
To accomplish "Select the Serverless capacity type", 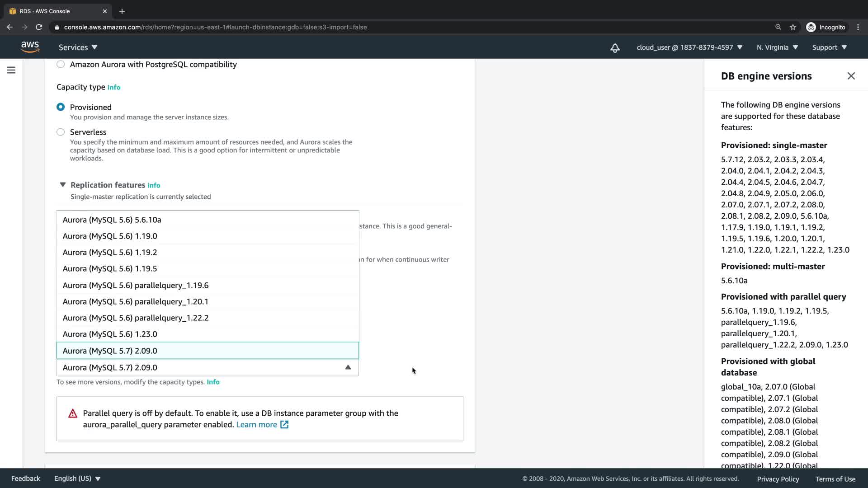I will [x=61, y=132].
